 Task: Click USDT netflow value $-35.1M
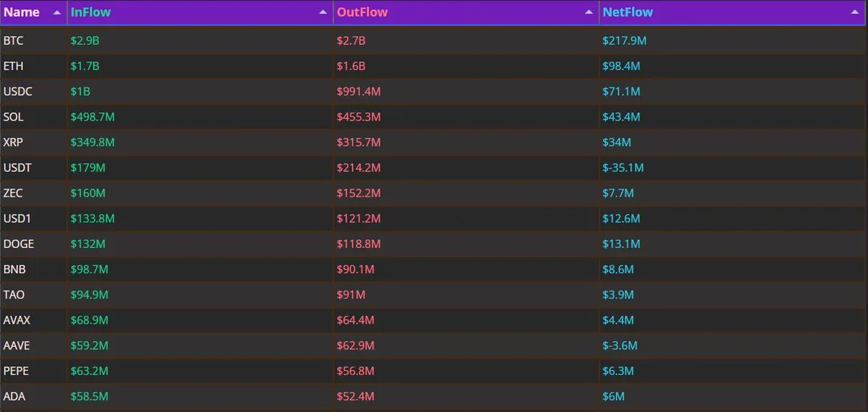point(623,168)
